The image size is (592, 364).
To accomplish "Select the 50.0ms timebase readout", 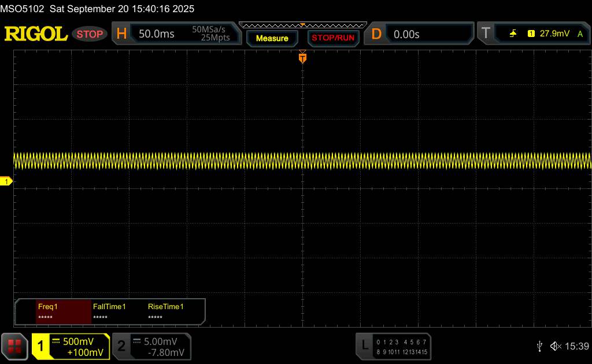I will [157, 34].
